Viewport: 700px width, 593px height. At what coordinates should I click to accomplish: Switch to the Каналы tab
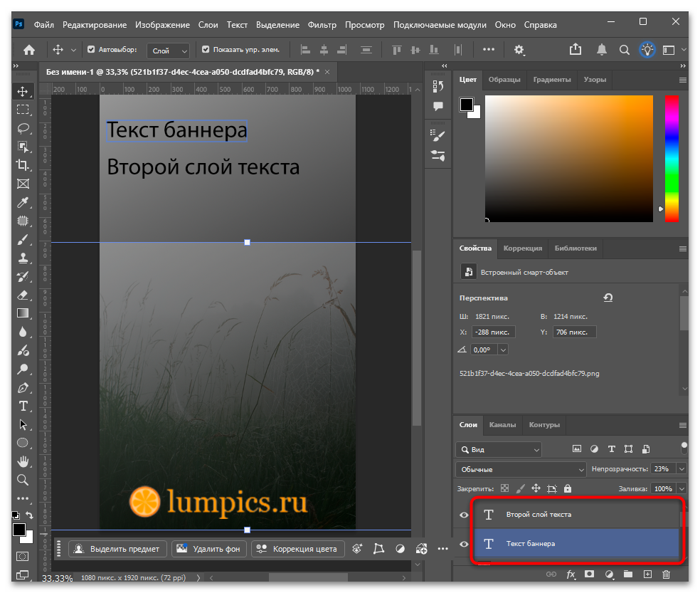(x=502, y=425)
